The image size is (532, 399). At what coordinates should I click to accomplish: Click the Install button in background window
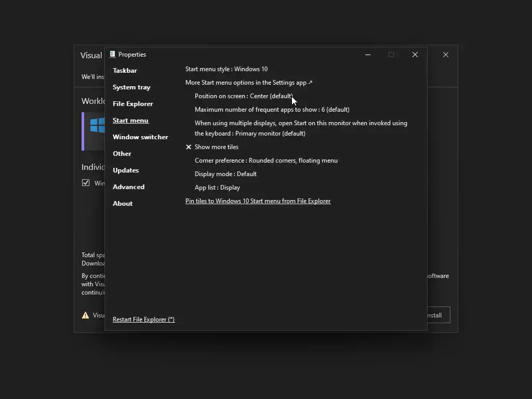[x=438, y=315]
